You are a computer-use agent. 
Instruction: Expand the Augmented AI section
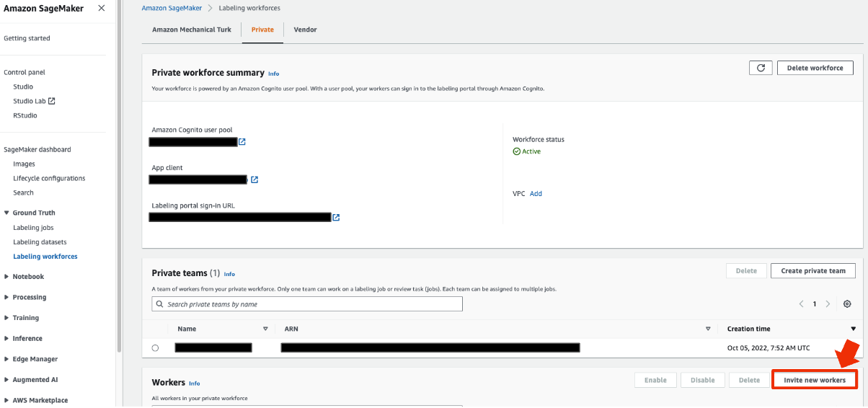[6, 379]
